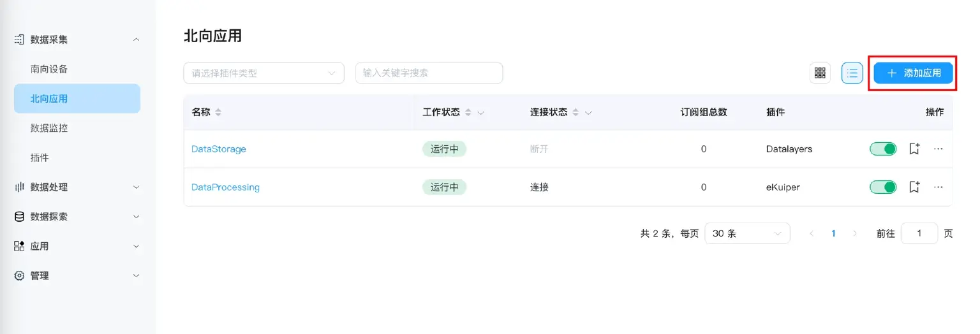Viewport: 980px width, 334px height.
Task: Switch to card grid view
Action: pyautogui.click(x=820, y=73)
